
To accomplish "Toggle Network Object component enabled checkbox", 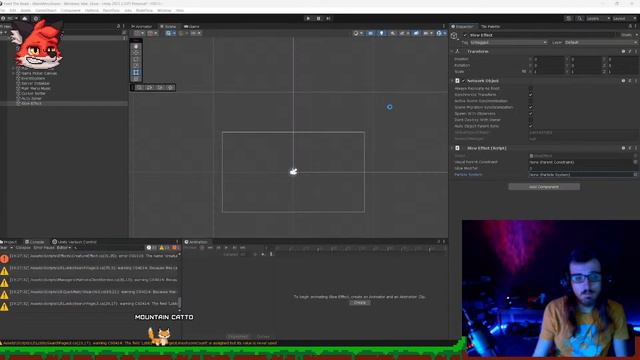I will coord(463,81).
